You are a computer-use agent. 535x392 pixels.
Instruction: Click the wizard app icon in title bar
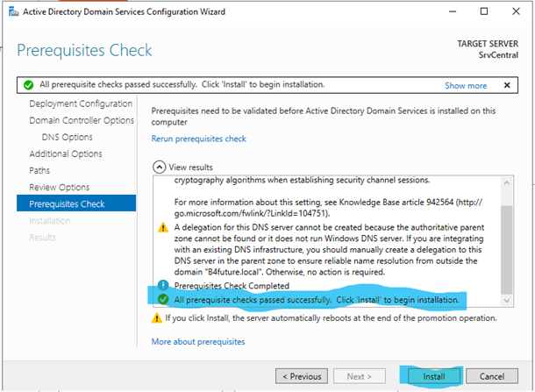point(12,12)
